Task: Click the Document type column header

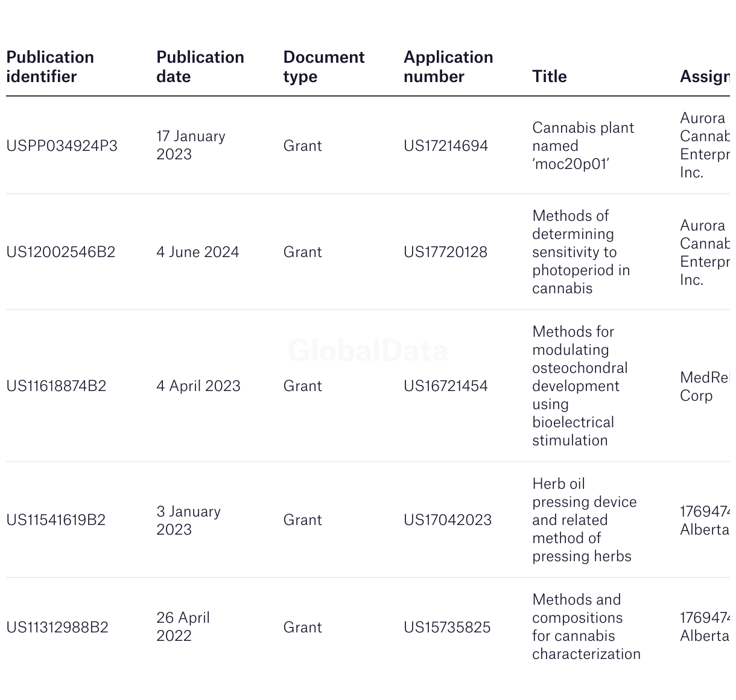Action: tap(324, 67)
